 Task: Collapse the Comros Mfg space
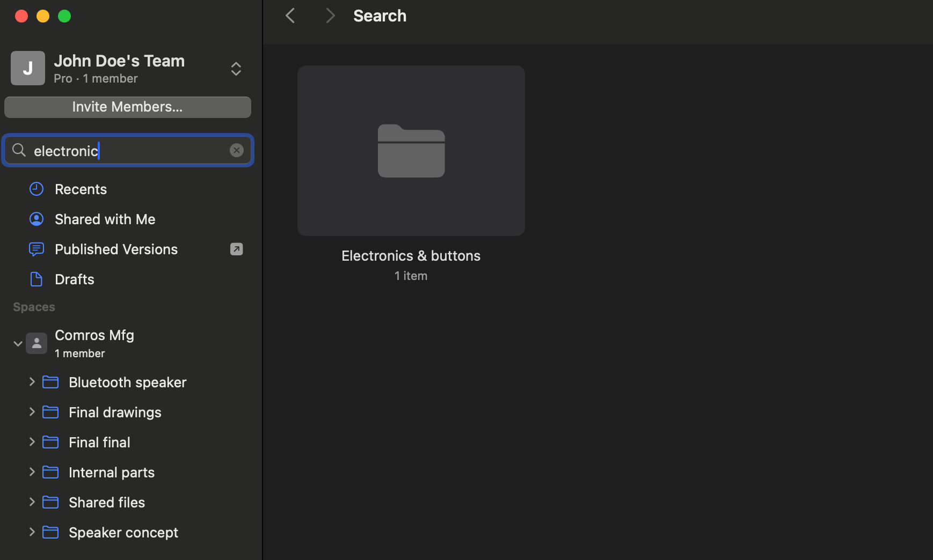[x=18, y=343]
